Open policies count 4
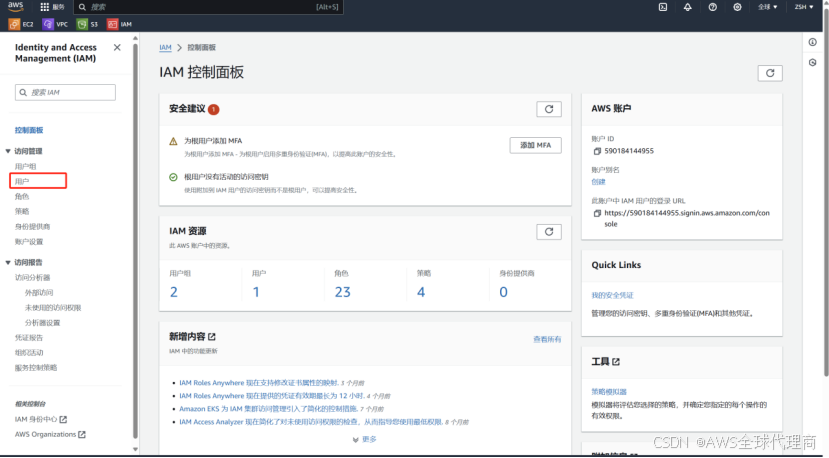This screenshot has width=829, height=458. (x=421, y=292)
